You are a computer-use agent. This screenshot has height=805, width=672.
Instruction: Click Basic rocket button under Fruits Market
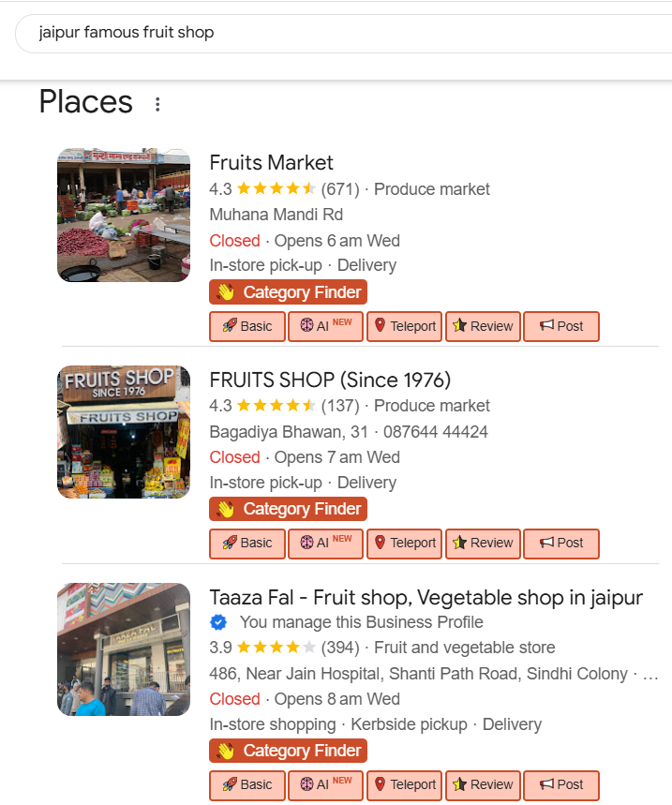click(x=247, y=326)
